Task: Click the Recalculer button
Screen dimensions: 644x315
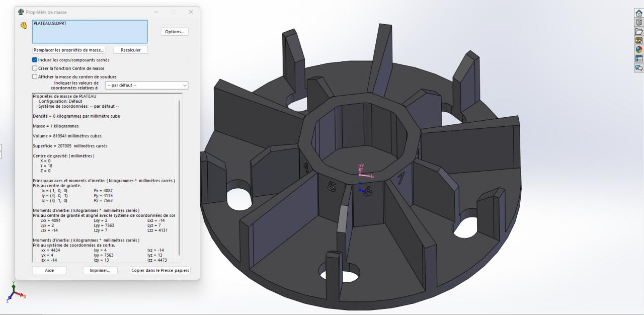Action: point(130,50)
